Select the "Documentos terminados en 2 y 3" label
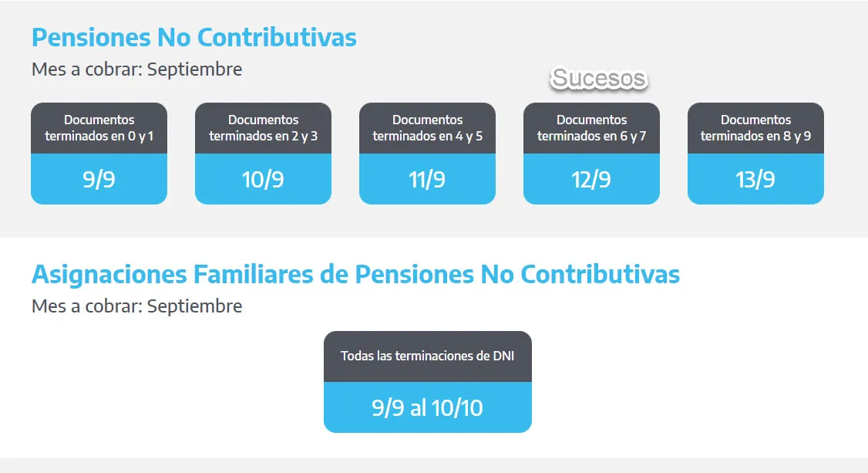Screen dimensions: 868x473 point(263,128)
